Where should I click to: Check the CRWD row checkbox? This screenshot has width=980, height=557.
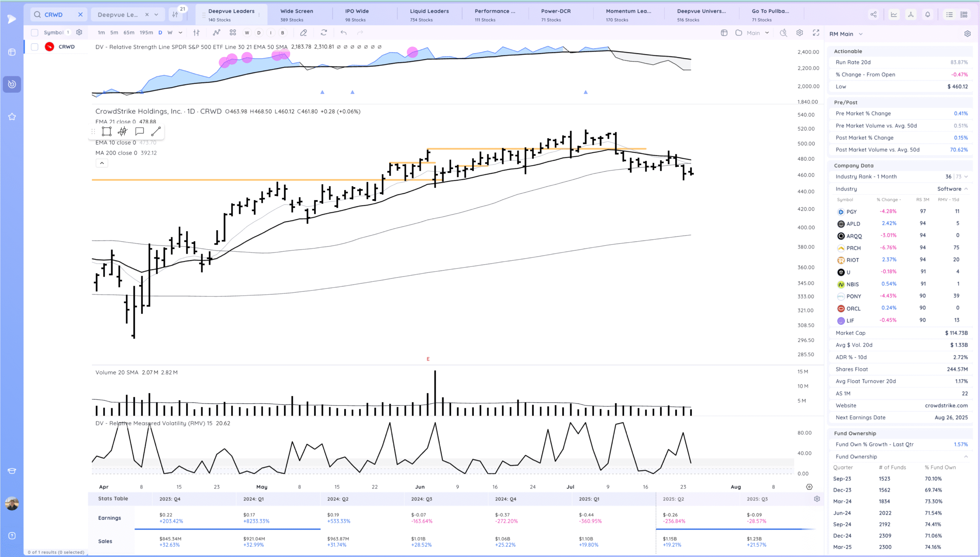point(34,47)
